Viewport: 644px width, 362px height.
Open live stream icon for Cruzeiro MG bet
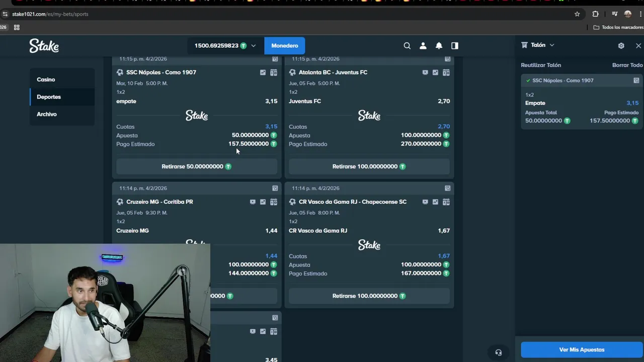click(253, 202)
